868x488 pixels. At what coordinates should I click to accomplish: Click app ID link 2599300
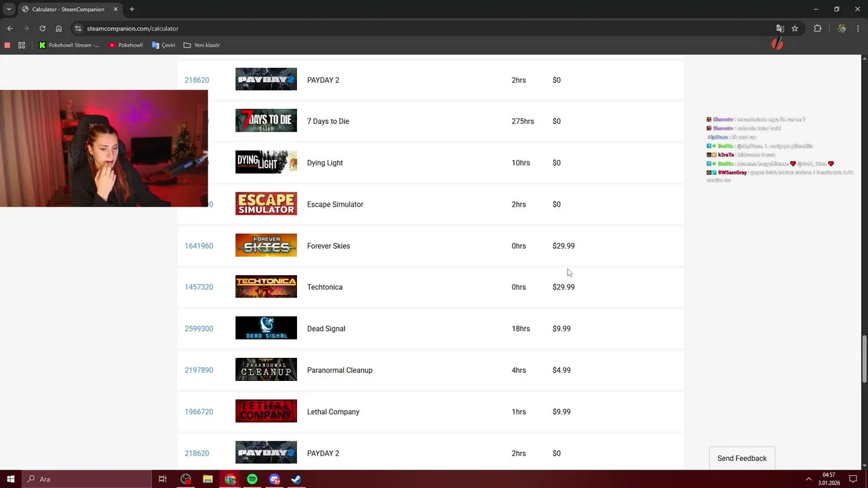[199, 329]
